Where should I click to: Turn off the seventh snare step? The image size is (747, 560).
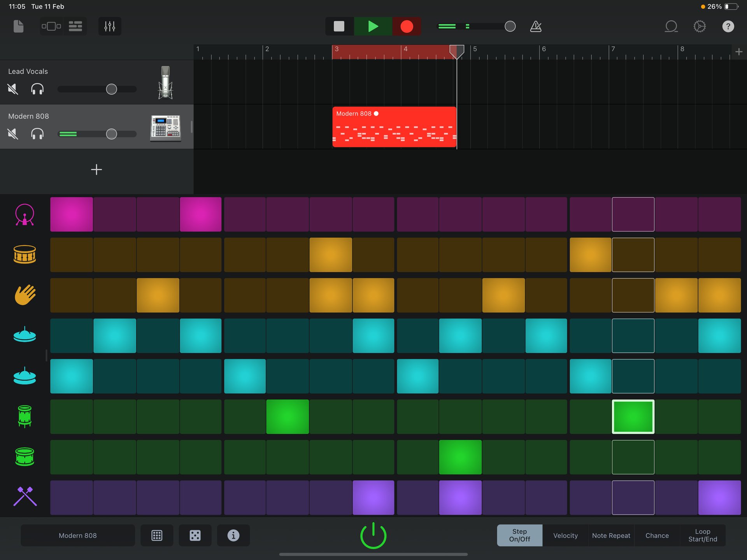coord(331,255)
